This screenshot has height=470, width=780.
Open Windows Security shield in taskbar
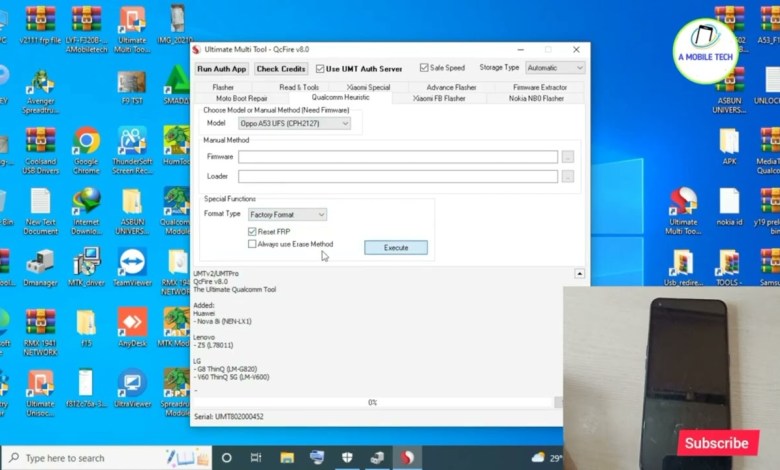coord(347,458)
